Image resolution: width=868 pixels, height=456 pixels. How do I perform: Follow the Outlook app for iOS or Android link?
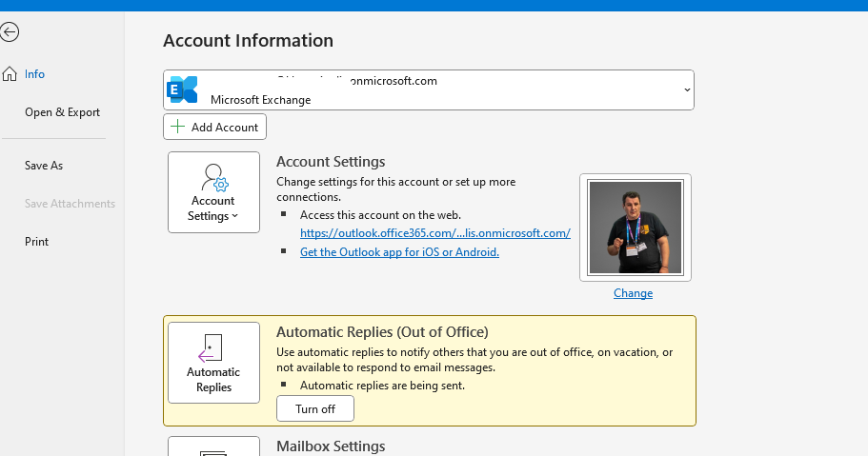click(x=399, y=251)
